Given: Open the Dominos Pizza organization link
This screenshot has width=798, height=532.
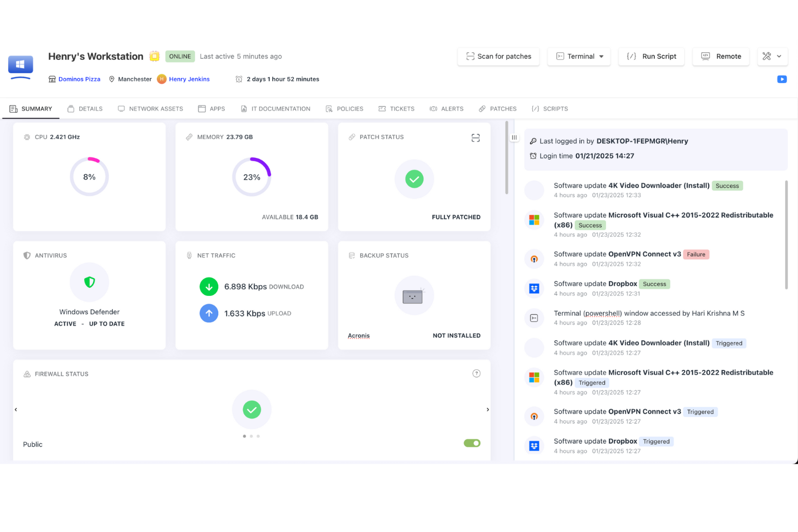Looking at the screenshot, I should point(79,79).
